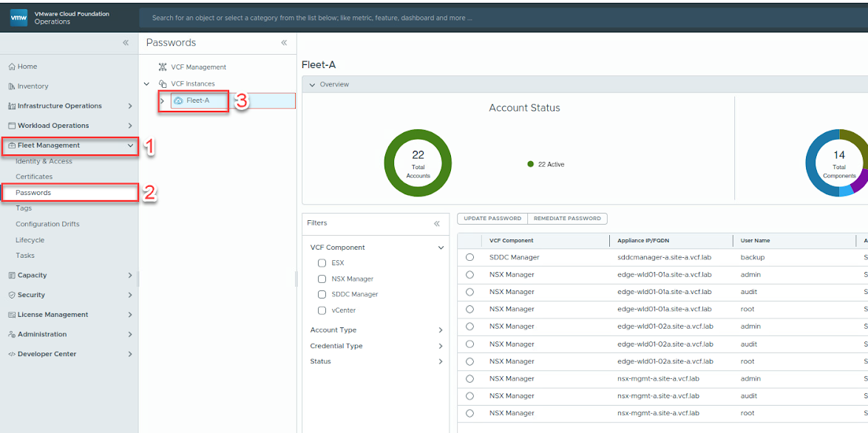868x433 pixels.
Task: Click the Developer Center icon
Action: point(12,353)
